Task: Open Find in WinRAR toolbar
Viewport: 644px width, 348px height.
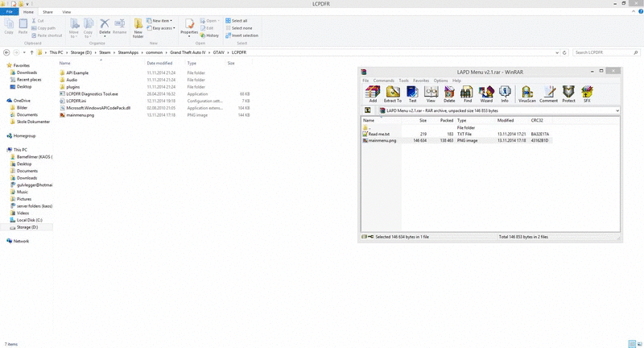Action: point(468,93)
